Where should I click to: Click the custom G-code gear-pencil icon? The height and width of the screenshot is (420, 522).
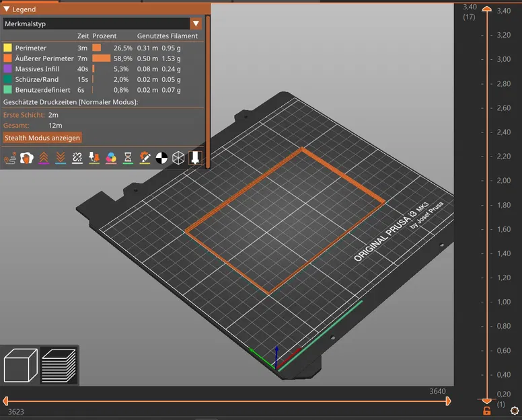coord(145,158)
